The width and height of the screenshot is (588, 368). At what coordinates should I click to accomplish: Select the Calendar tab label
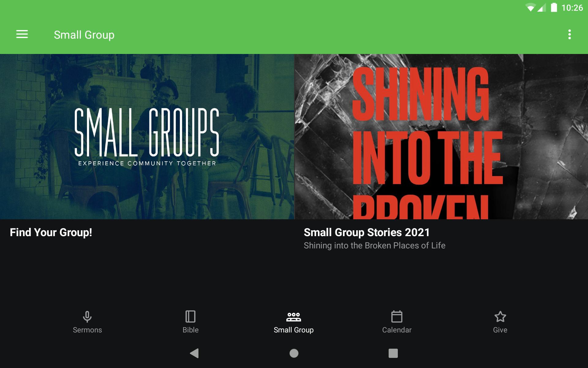(397, 330)
